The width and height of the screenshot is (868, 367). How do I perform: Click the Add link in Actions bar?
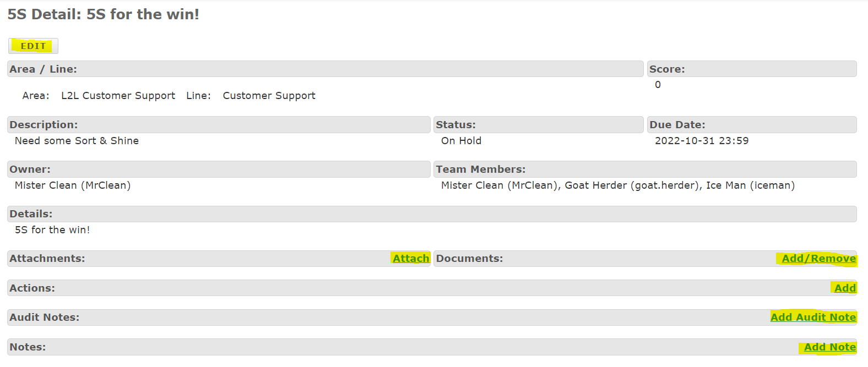(845, 288)
